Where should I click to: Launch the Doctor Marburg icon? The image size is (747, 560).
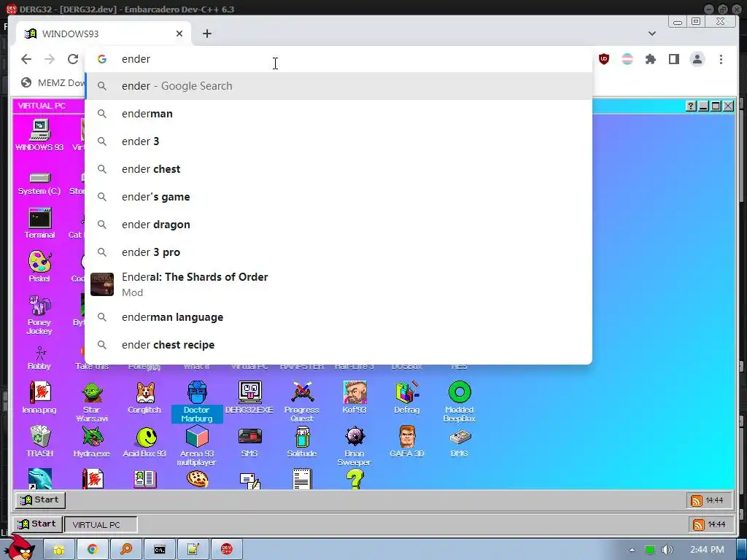pyautogui.click(x=197, y=402)
